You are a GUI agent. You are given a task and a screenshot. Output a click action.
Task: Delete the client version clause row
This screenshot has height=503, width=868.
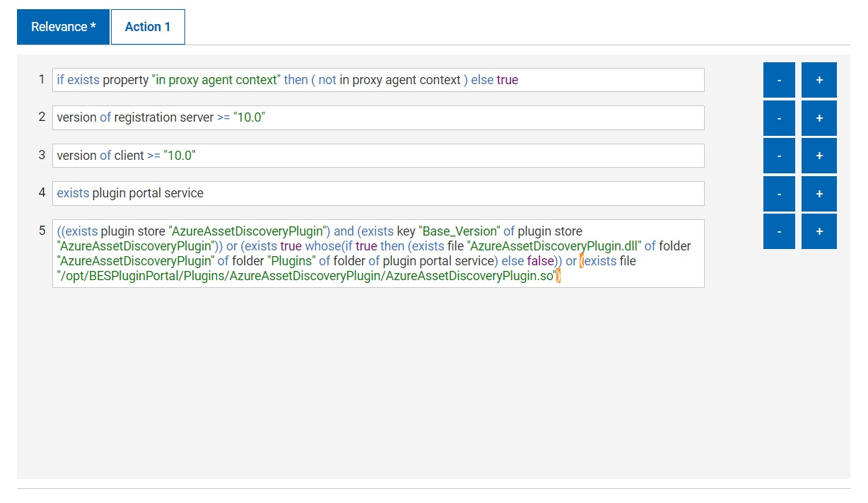tap(779, 156)
